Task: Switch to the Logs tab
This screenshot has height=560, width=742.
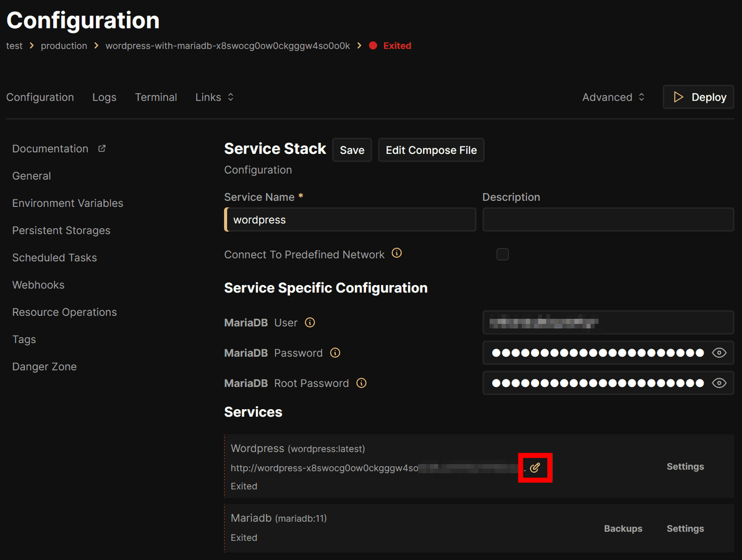Action: coord(104,97)
